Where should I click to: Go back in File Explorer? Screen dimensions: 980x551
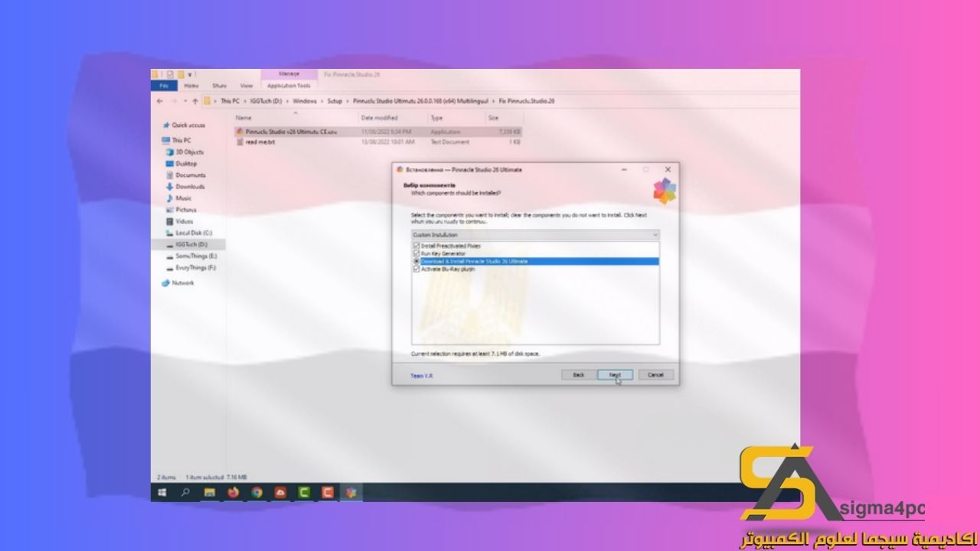(160, 101)
